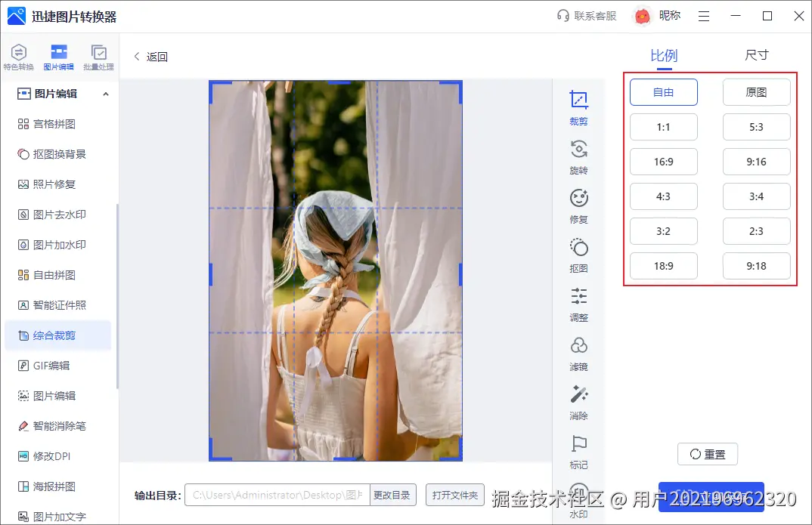Viewport: 812px width, 525px height.
Task: Select the 裁剪 crop tool
Action: (578, 108)
